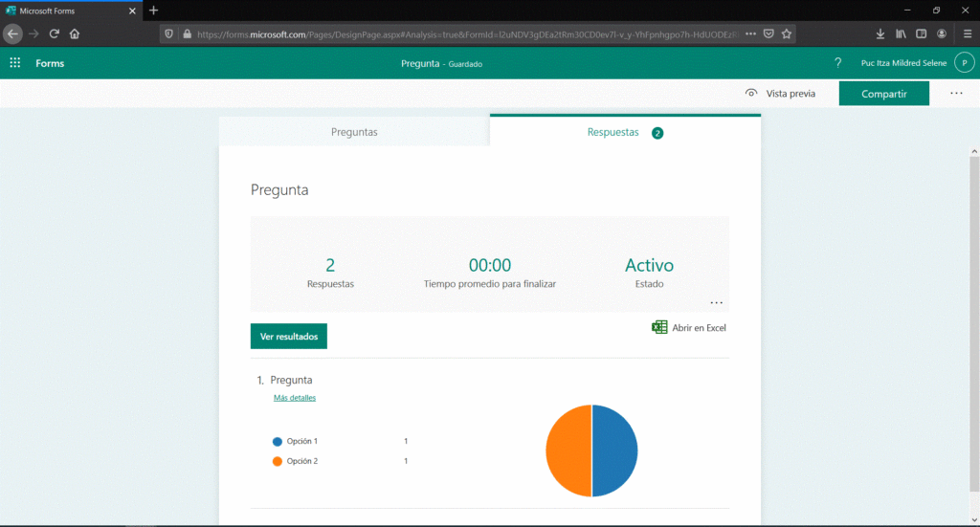Click Abrir en Excel link
Screen dimensions: 980x527
point(689,328)
